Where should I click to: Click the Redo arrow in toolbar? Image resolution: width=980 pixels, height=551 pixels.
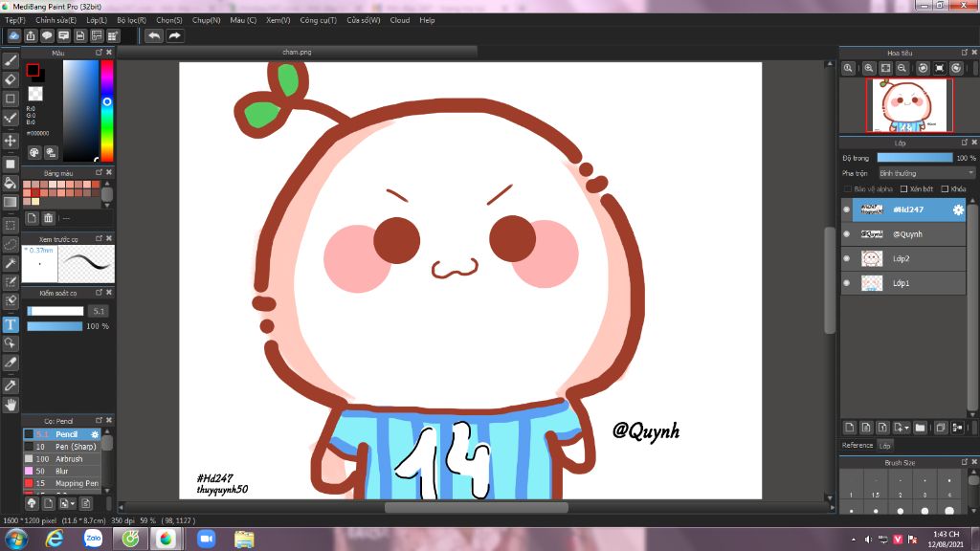point(175,35)
